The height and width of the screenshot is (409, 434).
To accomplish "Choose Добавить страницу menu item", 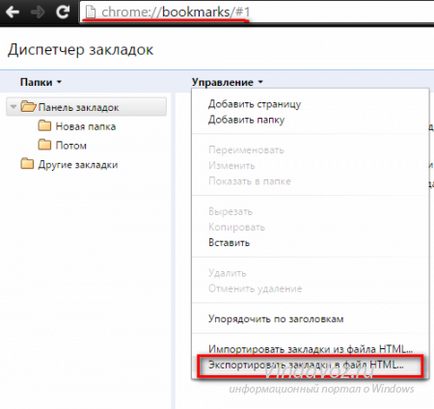I will (x=254, y=104).
